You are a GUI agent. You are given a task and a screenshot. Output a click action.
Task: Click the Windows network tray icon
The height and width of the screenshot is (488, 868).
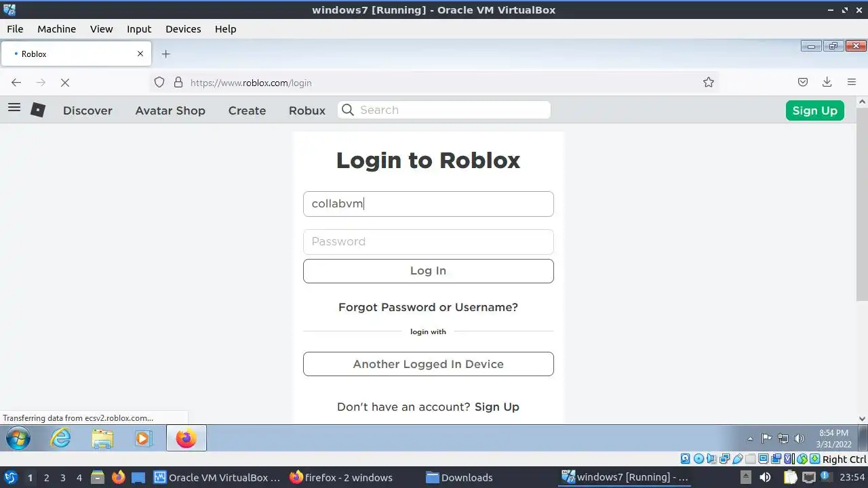(783, 438)
